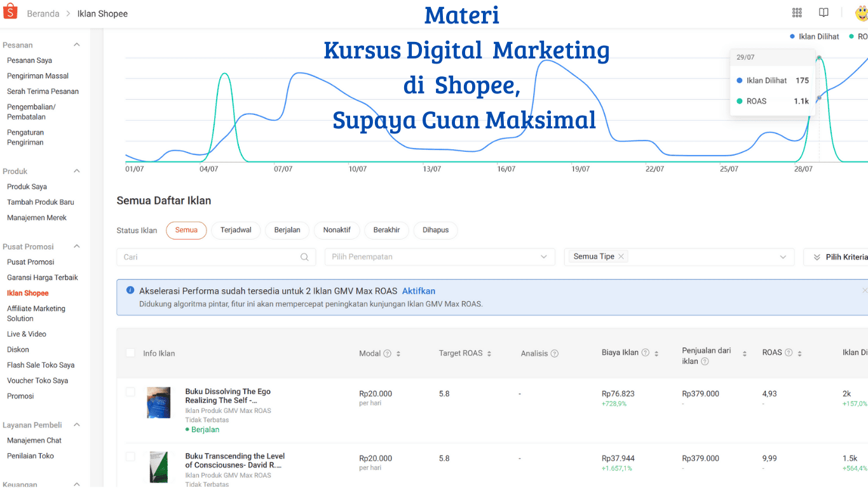
Task: Collapse the Pusat Promosi sidebar section
Action: coord(77,246)
